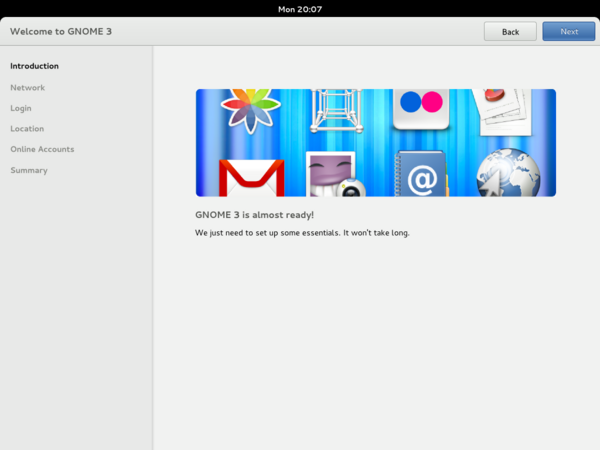Click the white wireframe cube icon
Screen dimensions: 600x450
(x=336, y=111)
